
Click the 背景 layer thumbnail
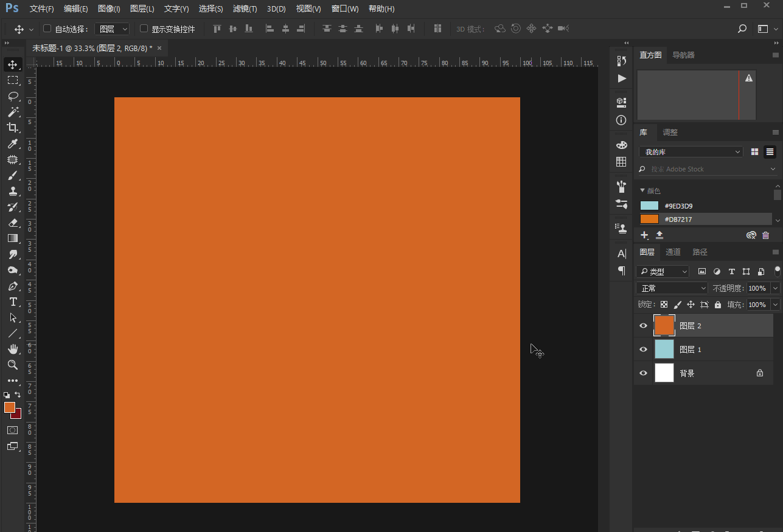click(664, 373)
